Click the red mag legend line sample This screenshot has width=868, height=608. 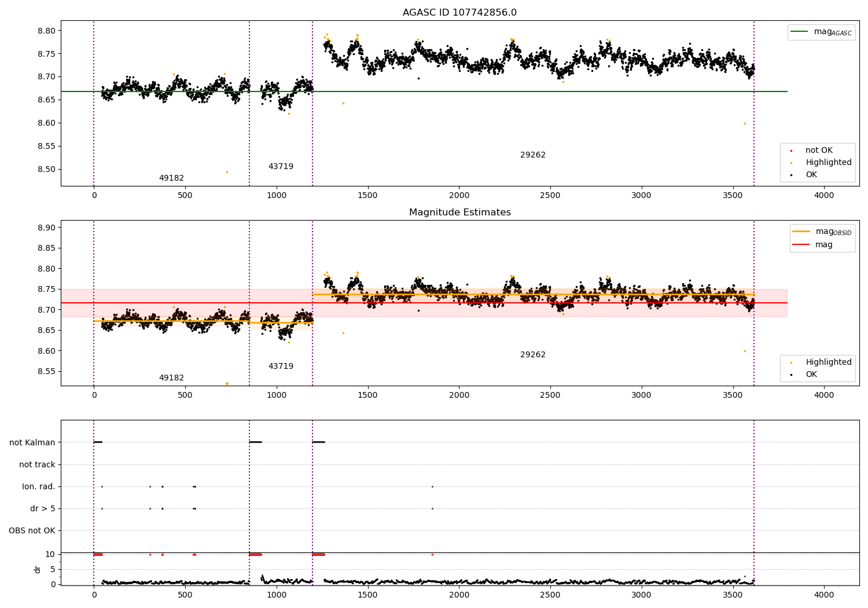click(x=801, y=244)
